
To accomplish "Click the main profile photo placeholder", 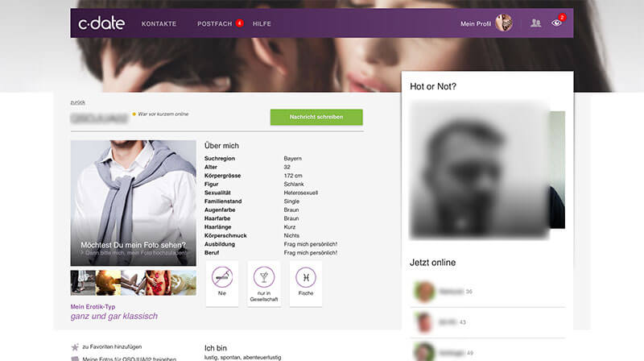I will tap(133, 201).
